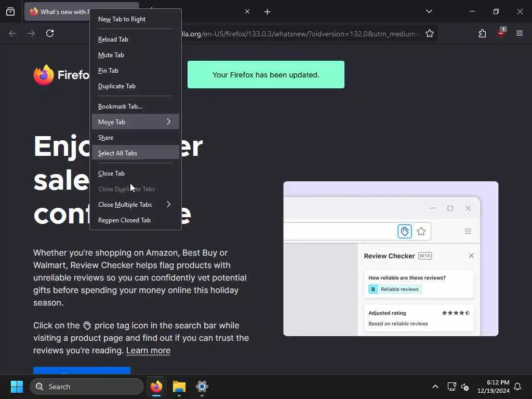
Task: Open Firefox from the taskbar
Action: coord(156,387)
